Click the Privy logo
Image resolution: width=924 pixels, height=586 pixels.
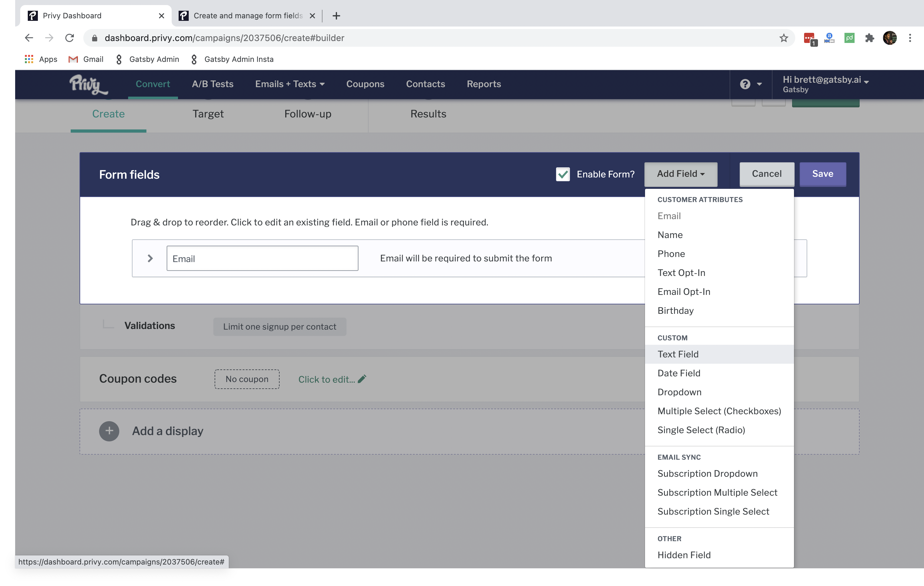tap(89, 85)
